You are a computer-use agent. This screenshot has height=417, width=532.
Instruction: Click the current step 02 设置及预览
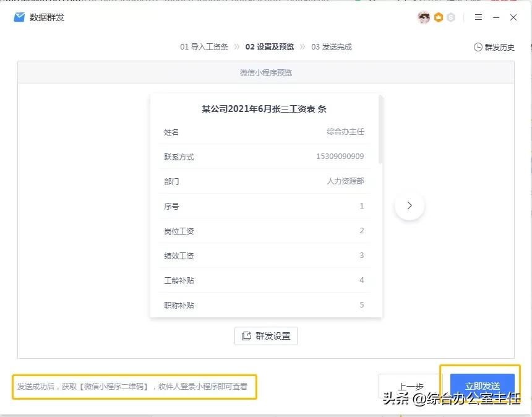pos(272,46)
